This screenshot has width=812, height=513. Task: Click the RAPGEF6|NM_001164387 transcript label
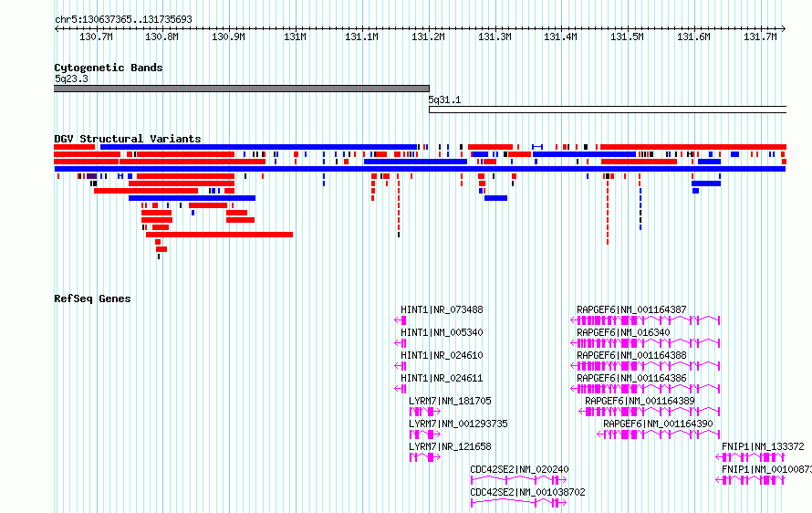click(631, 309)
